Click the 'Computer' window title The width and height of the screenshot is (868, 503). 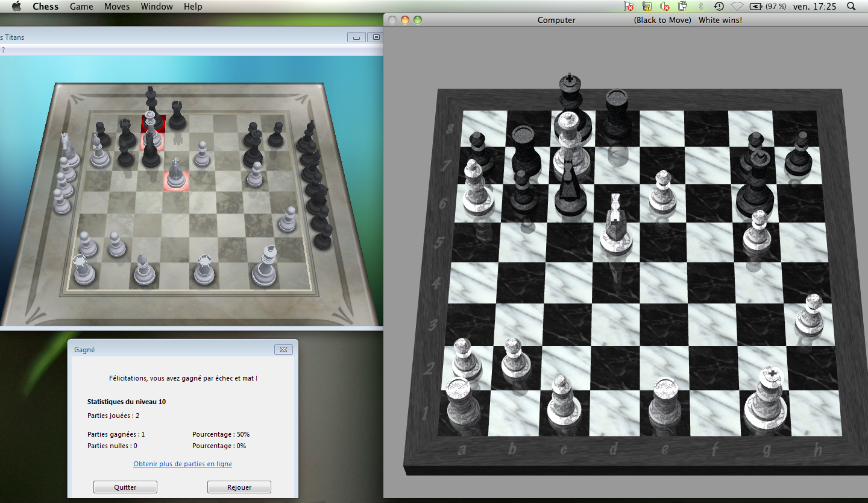(556, 20)
